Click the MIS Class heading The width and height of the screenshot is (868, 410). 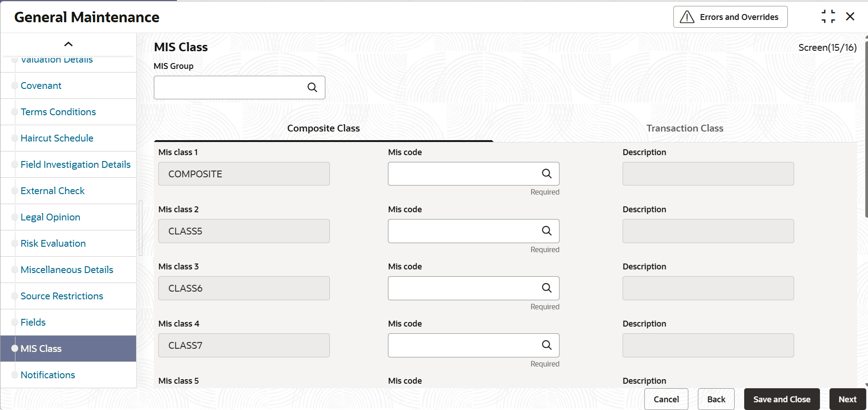pos(181,47)
